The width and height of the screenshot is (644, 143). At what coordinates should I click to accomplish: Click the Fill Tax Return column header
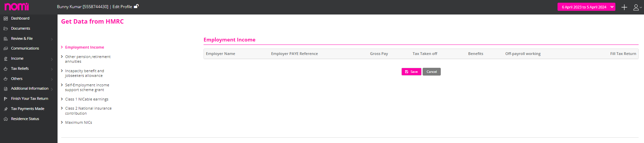pyautogui.click(x=623, y=54)
